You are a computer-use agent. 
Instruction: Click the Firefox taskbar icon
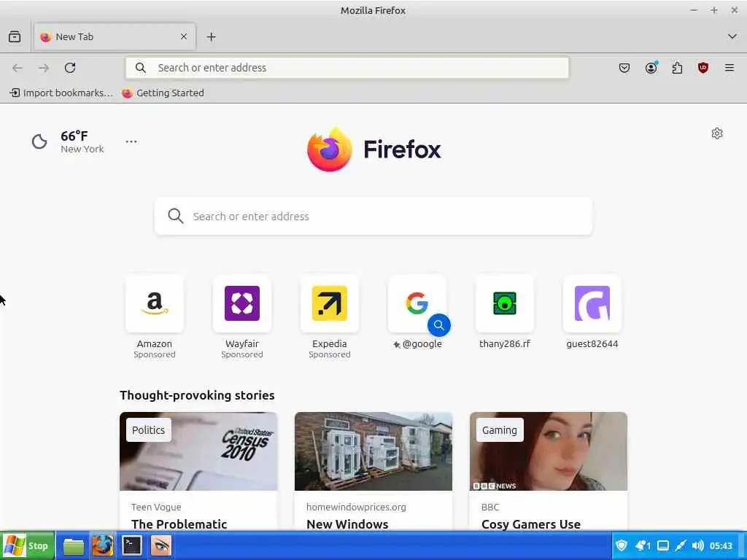(x=103, y=545)
